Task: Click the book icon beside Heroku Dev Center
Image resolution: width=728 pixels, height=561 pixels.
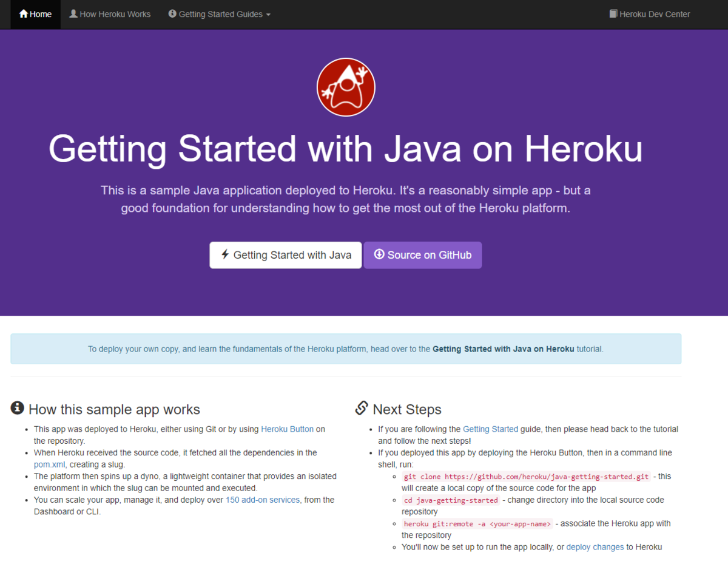Action: point(613,13)
